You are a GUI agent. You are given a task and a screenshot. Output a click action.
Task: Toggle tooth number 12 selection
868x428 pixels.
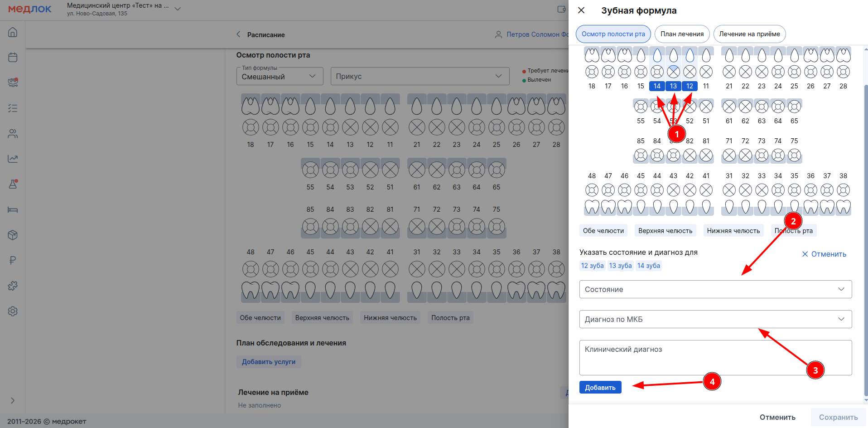pos(690,86)
